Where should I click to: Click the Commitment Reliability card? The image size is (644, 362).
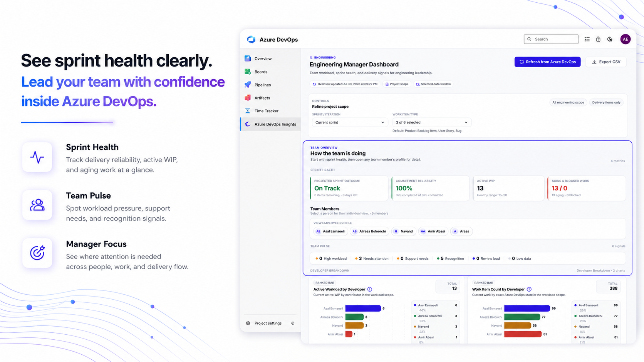pyautogui.click(x=431, y=188)
